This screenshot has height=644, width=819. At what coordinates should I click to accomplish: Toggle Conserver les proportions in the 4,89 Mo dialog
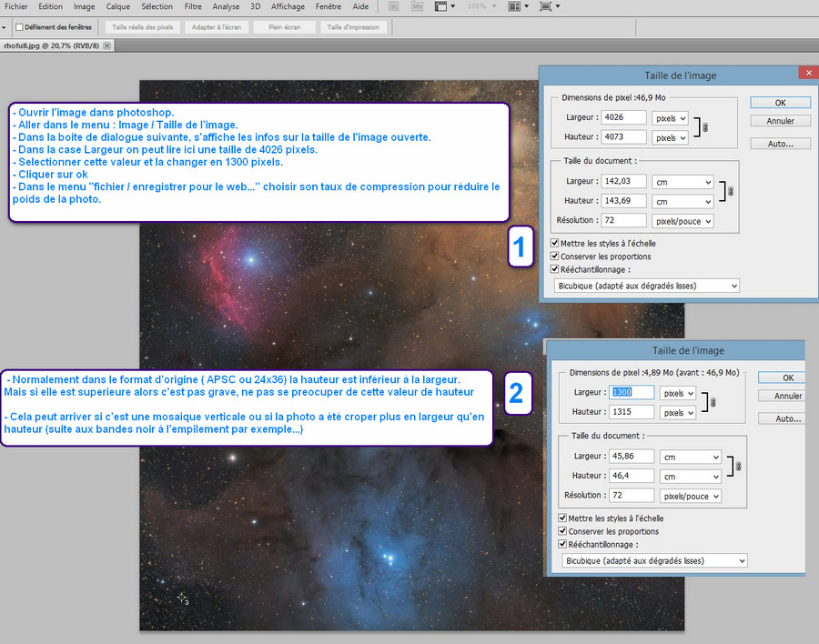coord(562,530)
